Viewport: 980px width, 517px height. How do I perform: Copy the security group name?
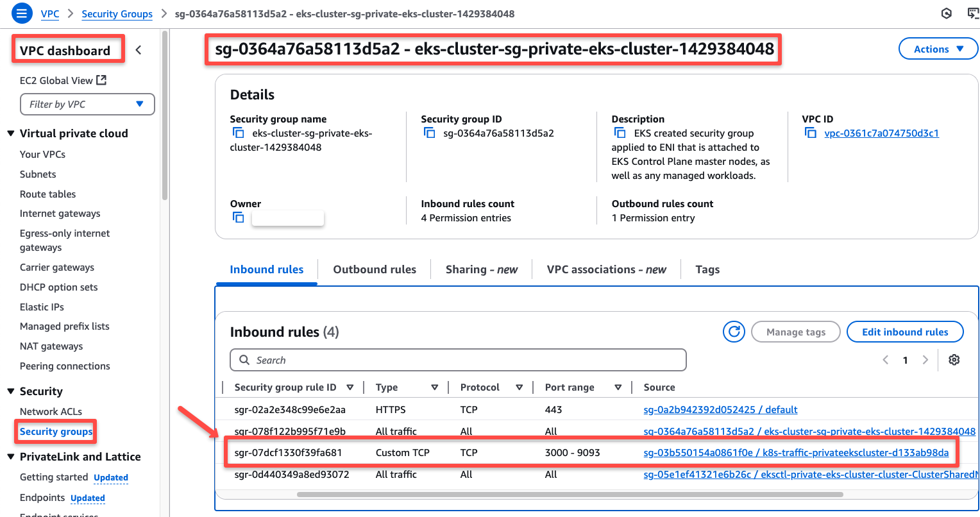tap(238, 133)
